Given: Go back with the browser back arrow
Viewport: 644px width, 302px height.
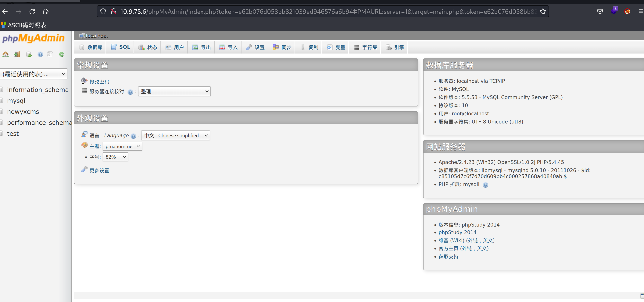Looking at the screenshot, I should (5, 12).
